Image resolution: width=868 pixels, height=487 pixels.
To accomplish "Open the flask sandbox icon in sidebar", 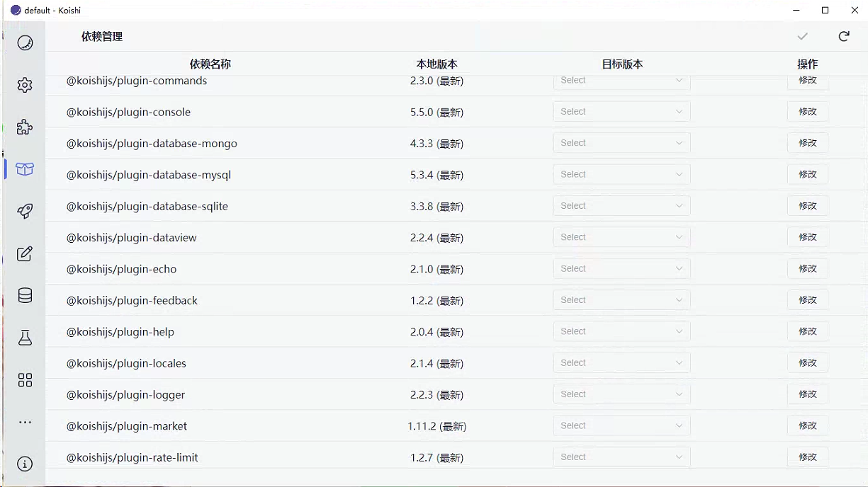I will [x=25, y=338].
